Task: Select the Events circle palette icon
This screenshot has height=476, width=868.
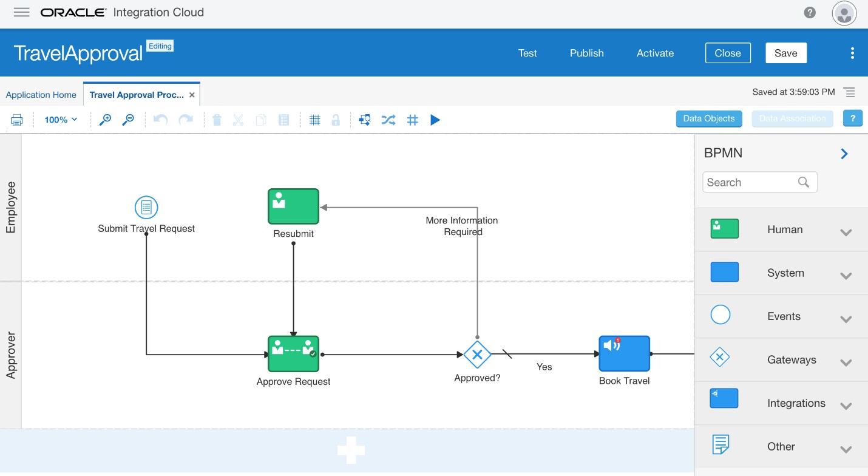Action: coord(721,315)
